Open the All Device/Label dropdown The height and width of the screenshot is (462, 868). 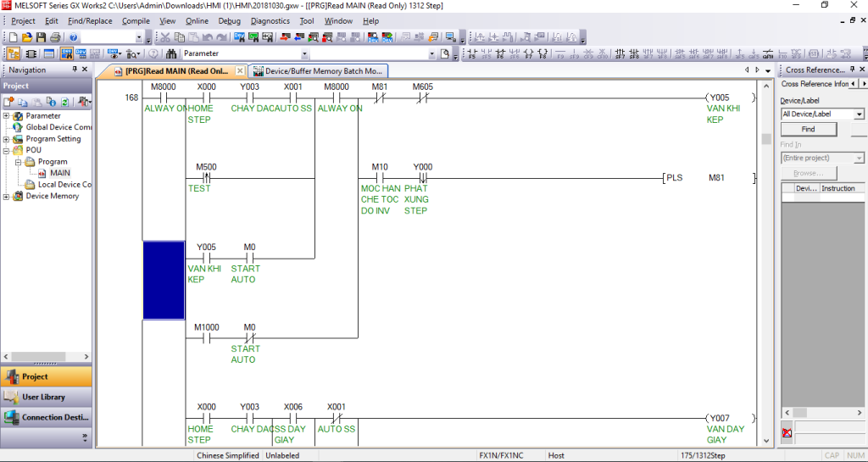[x=859, y=114]
